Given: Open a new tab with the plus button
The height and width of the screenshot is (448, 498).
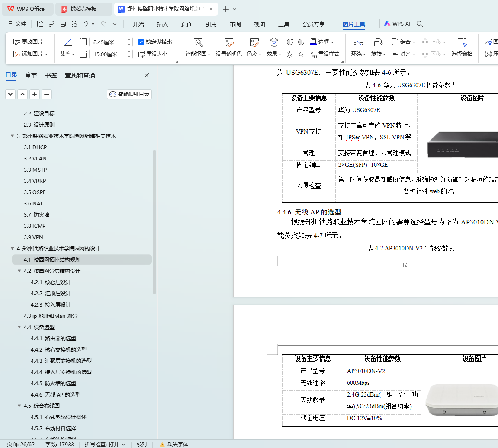Looking at the screenshot, I should tap(226, 9).
